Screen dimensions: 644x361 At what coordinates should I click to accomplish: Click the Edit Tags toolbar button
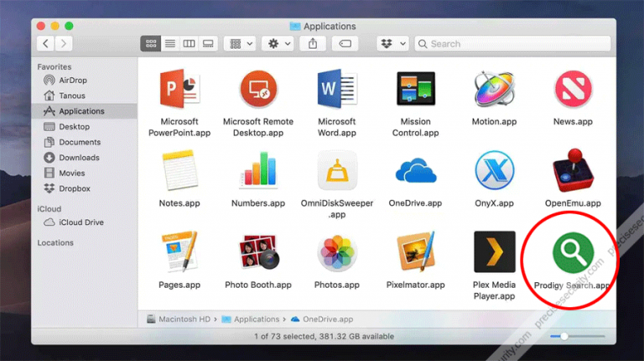(x=345, y=44)
